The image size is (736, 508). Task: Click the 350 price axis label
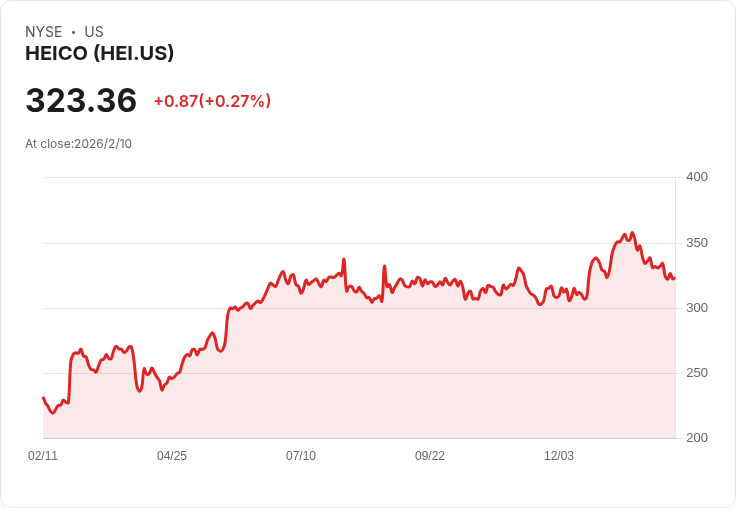[x=696, y=243]
